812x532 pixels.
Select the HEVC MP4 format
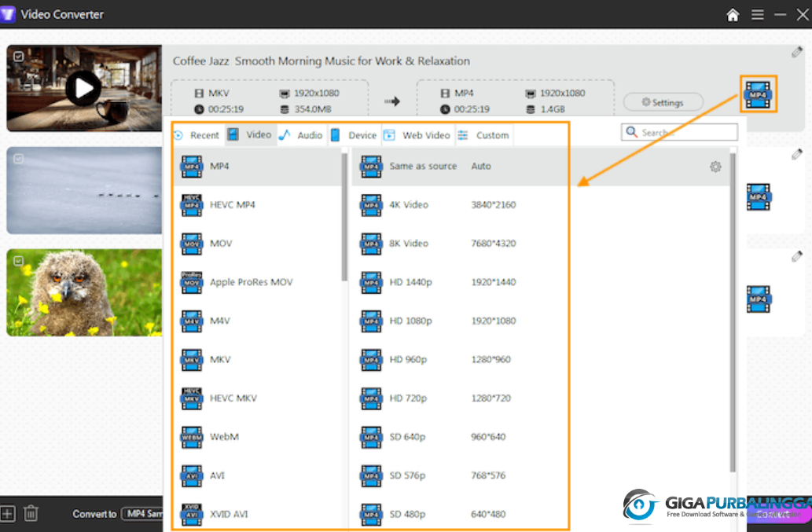click(x=257, y=205)
